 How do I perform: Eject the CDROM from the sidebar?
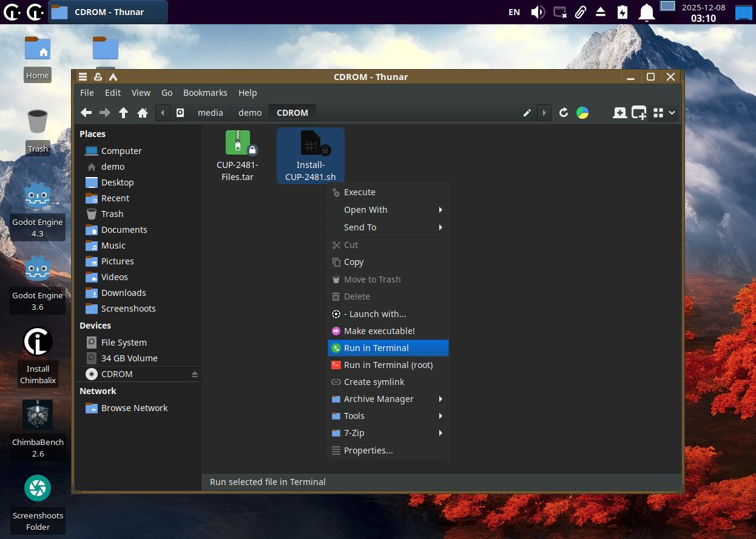tap(195, 374)
